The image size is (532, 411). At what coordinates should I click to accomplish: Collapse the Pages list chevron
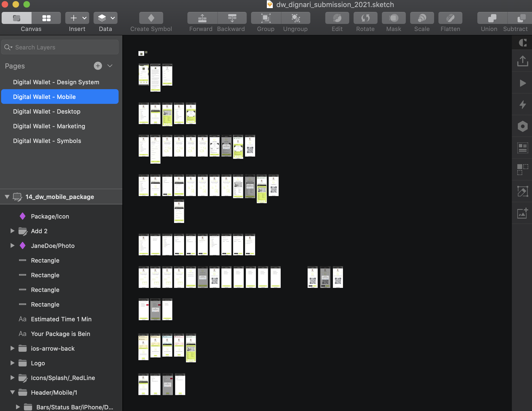[110, 66]
